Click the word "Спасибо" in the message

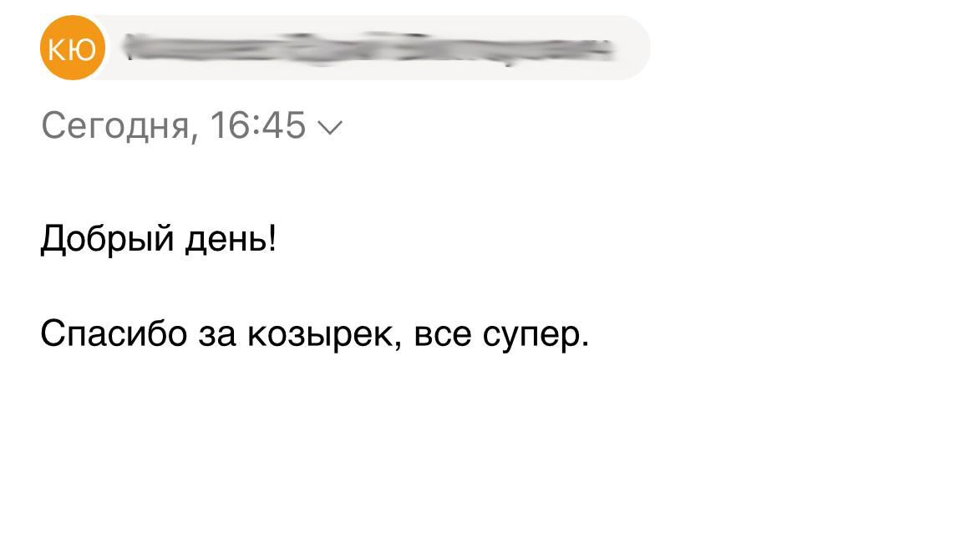(113, 335)
